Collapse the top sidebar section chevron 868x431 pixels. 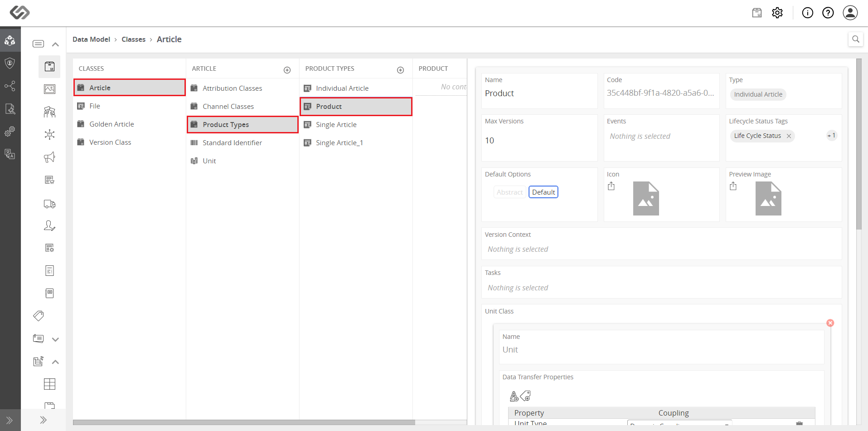click(55, 44)
